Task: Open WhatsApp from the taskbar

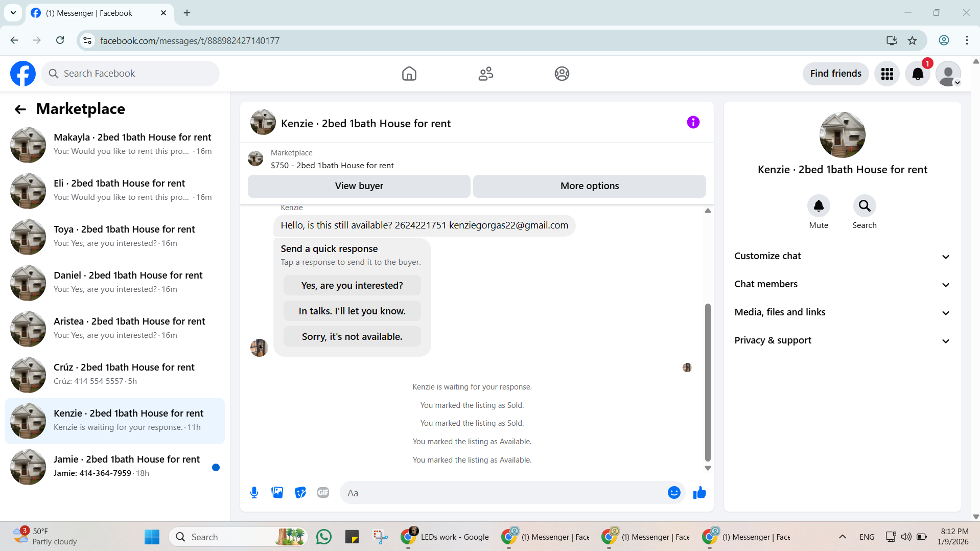Action: pos(324,537)
